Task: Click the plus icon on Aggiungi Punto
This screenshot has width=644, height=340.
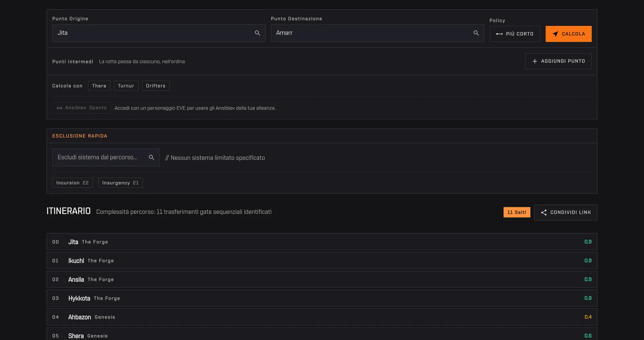Action: [535, 61]
